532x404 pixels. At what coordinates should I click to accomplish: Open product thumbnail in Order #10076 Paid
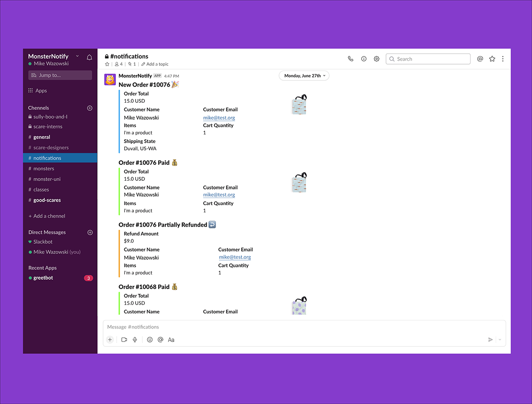point(299,182)
